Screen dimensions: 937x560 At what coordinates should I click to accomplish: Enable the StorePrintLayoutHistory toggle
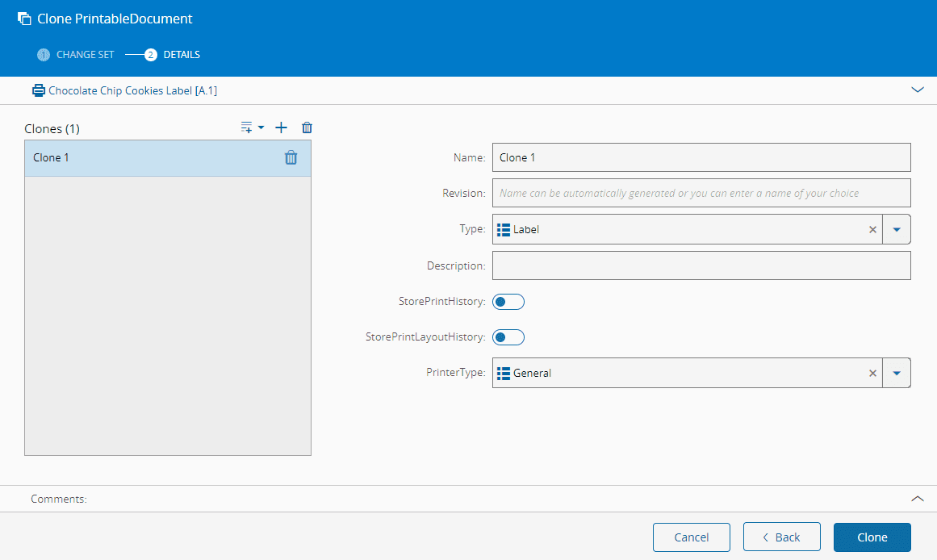point(508,337)
